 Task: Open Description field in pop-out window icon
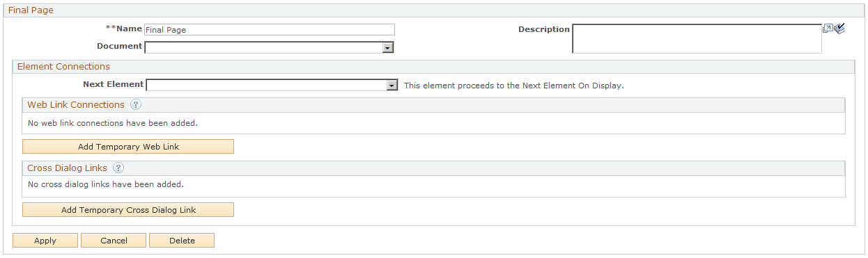[x=828, y=29]
